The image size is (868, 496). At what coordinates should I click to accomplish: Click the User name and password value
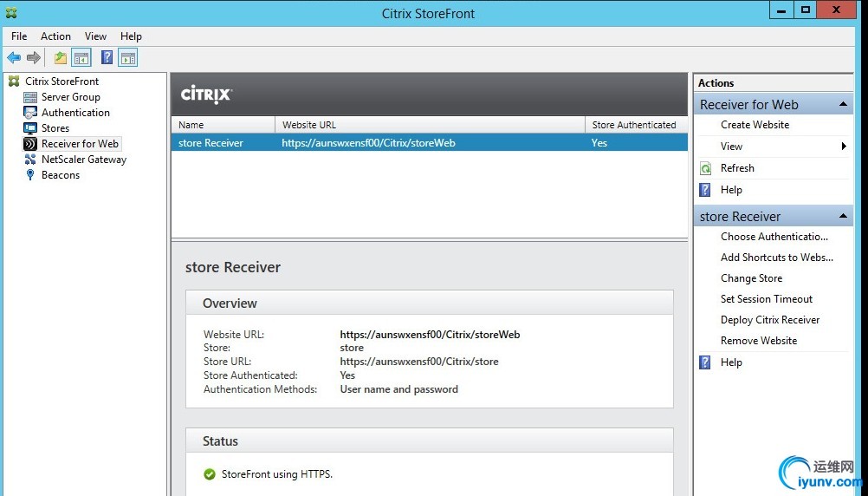click(398, 389)
